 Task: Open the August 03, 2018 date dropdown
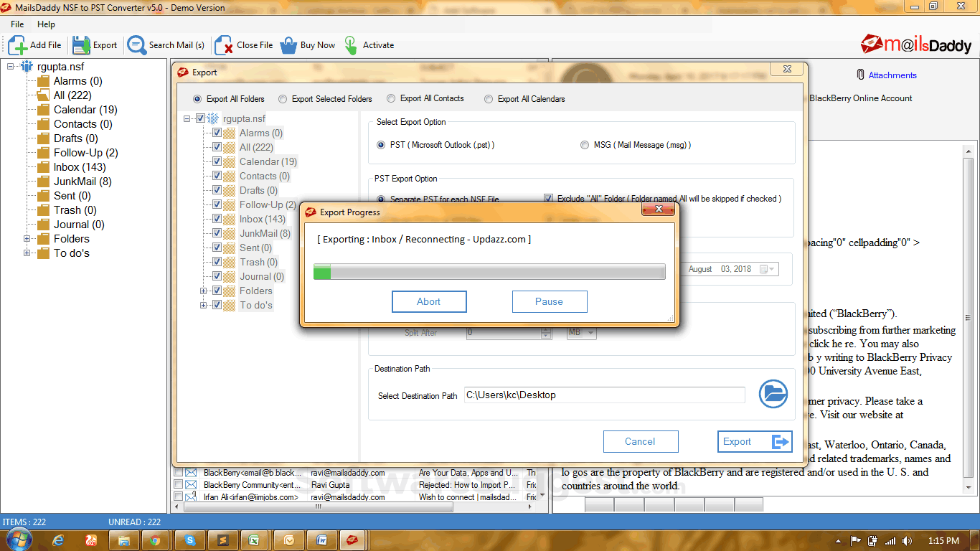[x=767, y=269]
